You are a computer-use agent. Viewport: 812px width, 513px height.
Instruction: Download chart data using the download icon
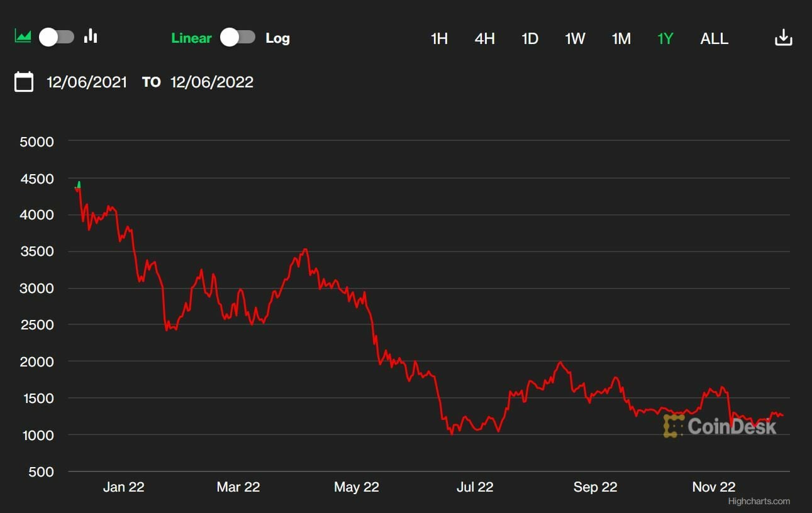pos(783,38)
